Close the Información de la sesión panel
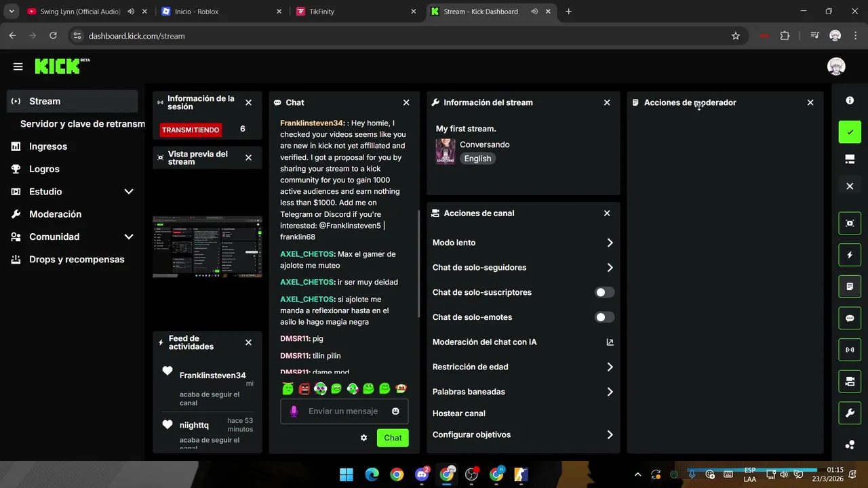This screenshot has height=488, width=868. click(x=248, y=102)
